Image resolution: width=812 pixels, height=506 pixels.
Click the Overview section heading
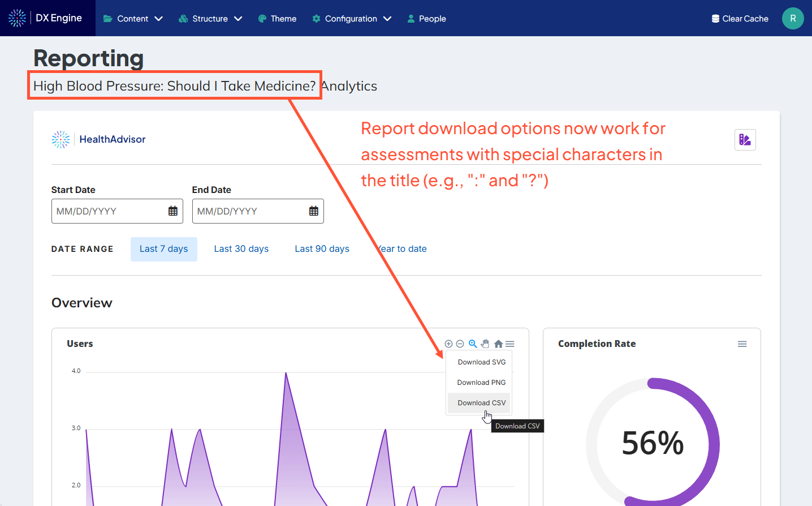82,303
